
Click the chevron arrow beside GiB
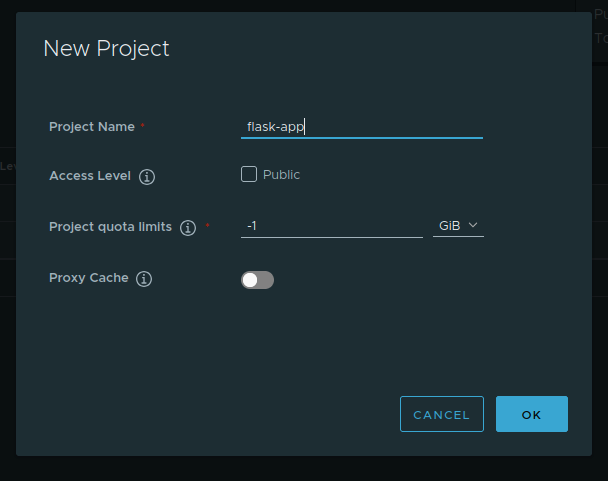[x=473, y=226]
